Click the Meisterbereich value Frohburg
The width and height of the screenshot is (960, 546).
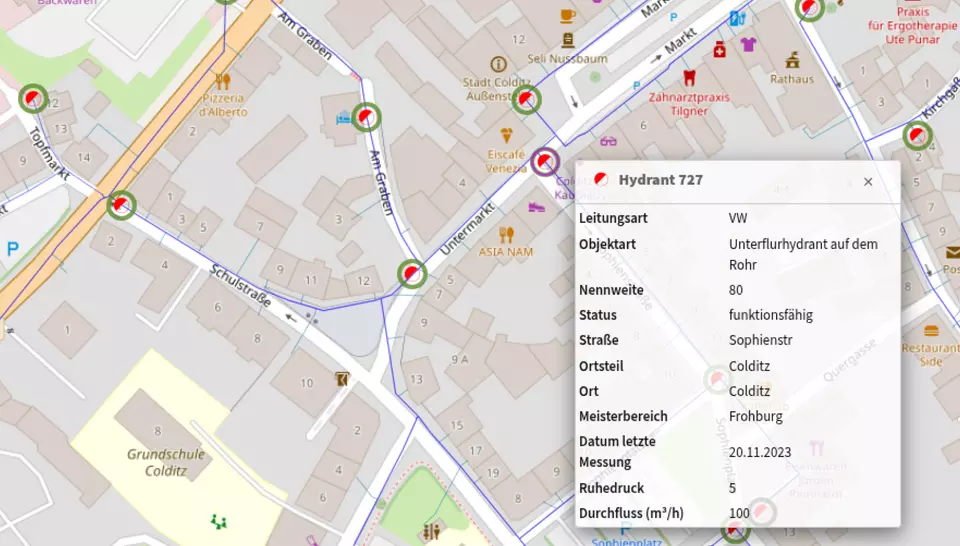[x=756, y=416]
